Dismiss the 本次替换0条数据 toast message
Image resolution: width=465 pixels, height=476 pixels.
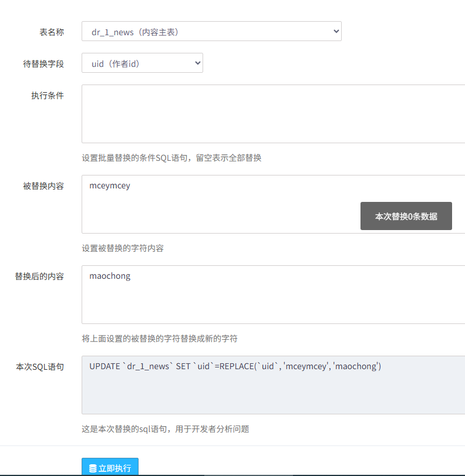(x=406, y=216)
